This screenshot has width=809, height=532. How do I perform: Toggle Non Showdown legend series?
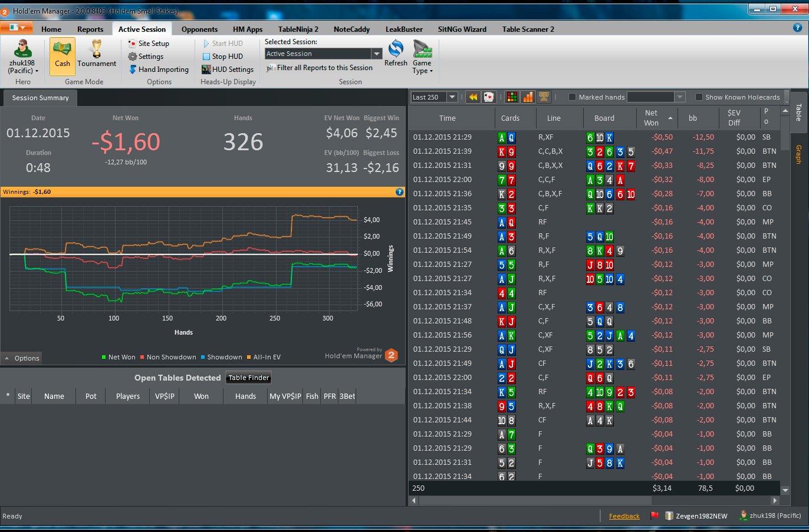[168, 357]
